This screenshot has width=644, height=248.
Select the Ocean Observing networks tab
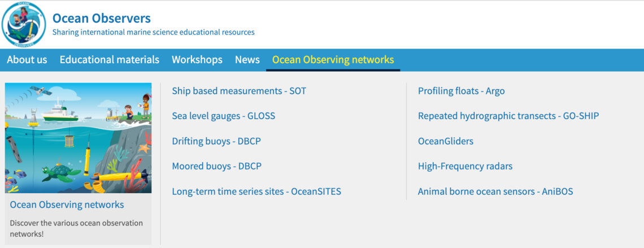[333, 60]
